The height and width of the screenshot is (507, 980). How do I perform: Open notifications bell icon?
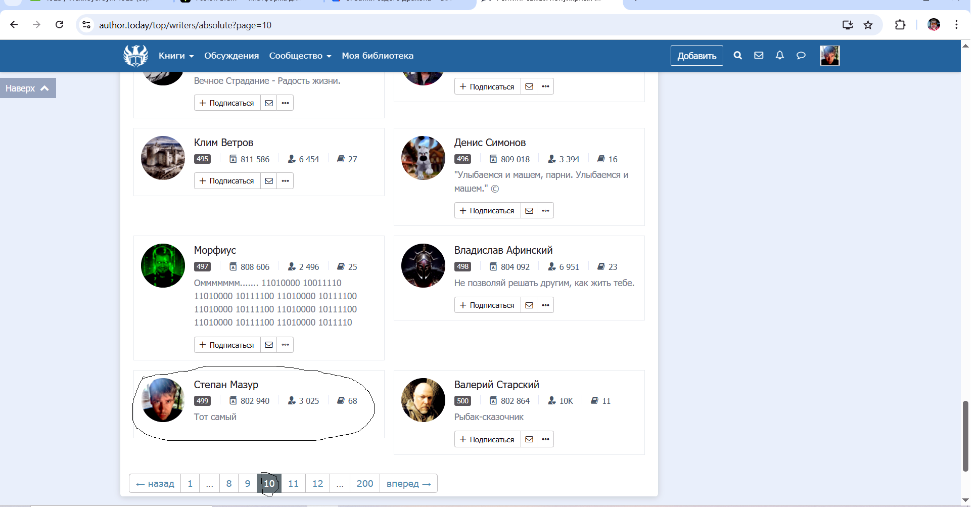click(x=780, y=56)
